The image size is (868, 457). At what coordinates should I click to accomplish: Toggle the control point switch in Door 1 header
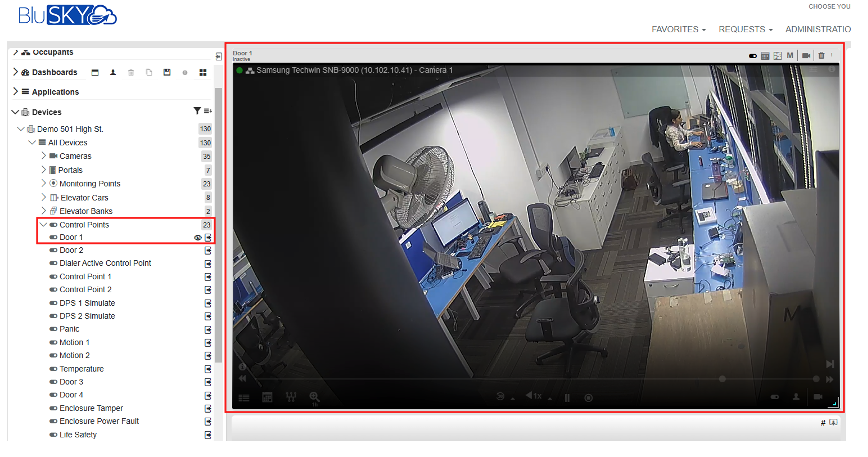pyautogui.click(x=752, y=56)
